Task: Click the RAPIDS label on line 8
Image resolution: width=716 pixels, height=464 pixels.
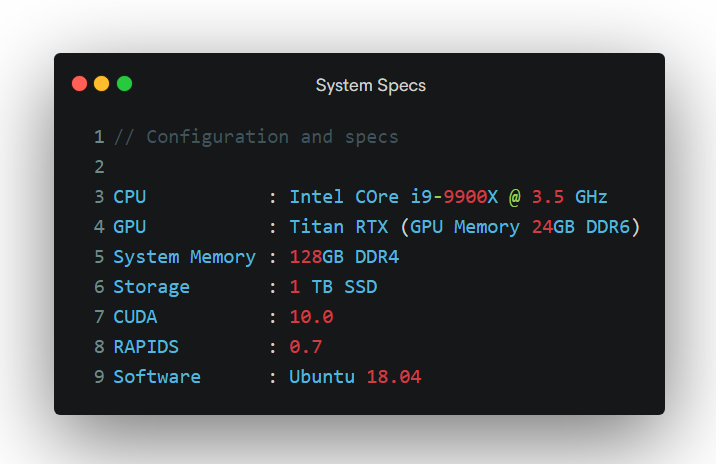Action: [146, 347]
